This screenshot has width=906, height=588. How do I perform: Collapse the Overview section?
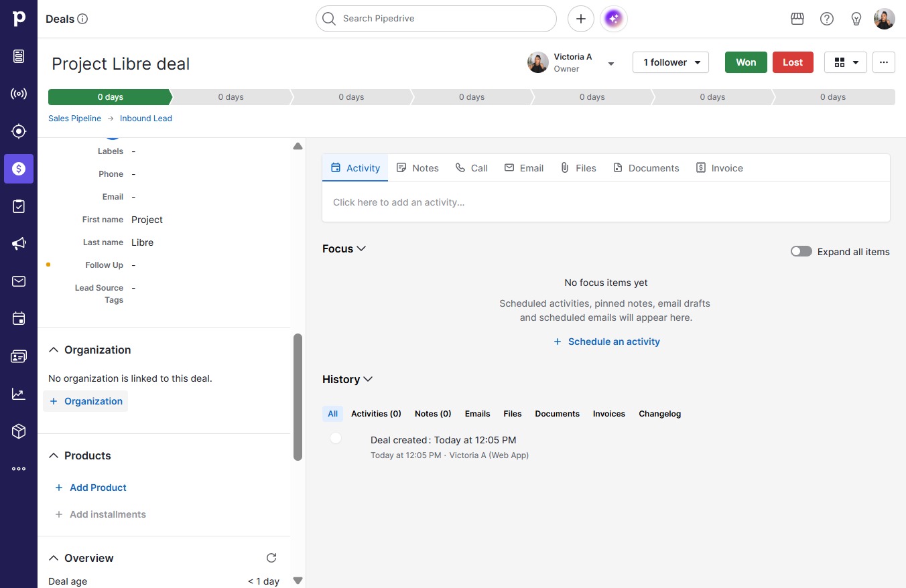pyautogui.click(x=54, y=558)
